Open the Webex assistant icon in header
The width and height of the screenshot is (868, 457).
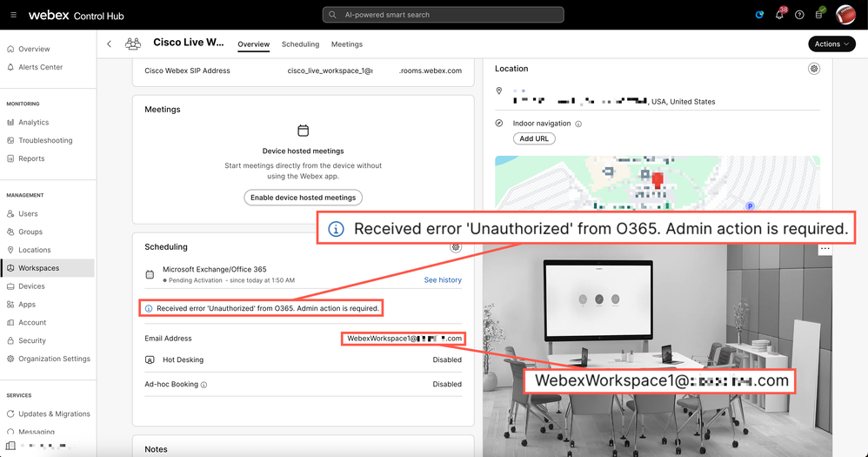pyautogui.click(x=759, y=15)
